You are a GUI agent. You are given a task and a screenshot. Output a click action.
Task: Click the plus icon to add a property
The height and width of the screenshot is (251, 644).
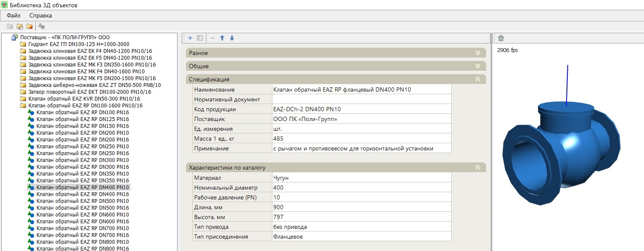click(x=190, y=38)
